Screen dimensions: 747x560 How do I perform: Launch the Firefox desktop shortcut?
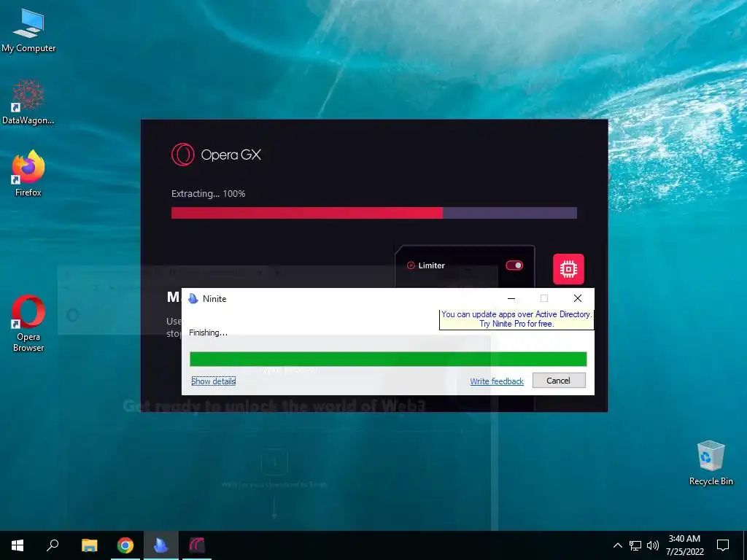(28, 174)
